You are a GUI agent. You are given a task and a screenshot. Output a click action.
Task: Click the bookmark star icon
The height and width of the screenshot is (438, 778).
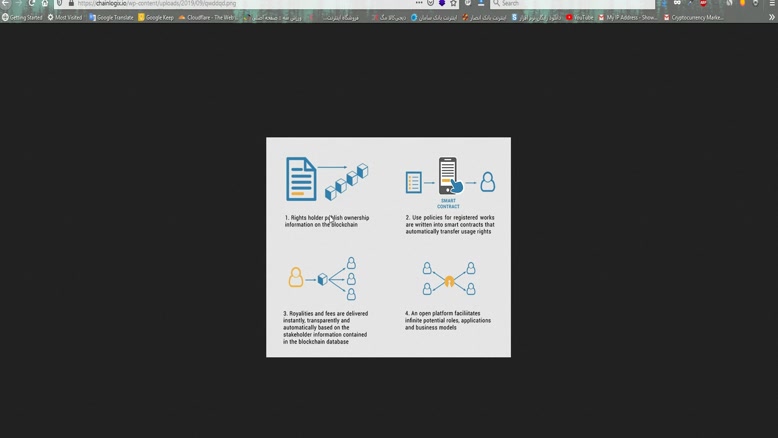(x=453, y=4)
